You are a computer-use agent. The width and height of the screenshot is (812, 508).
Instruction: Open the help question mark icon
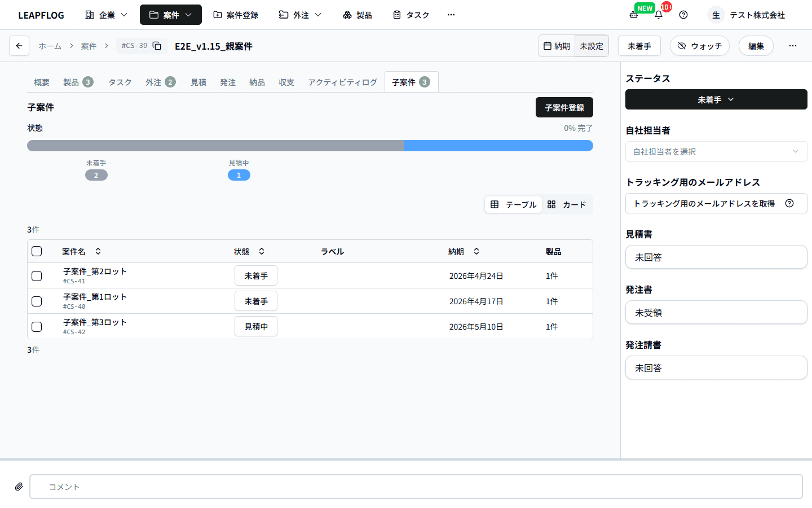tap(683, 15)
